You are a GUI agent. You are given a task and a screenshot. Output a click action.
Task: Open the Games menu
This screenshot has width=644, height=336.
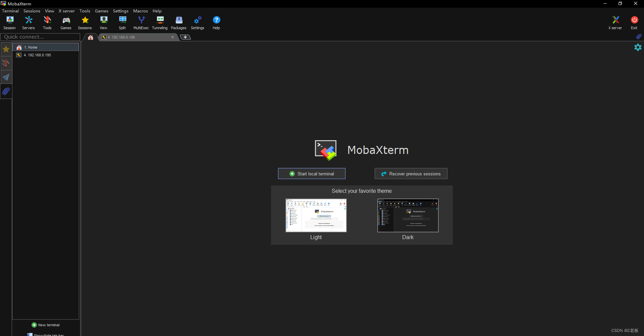click(102, 11)
